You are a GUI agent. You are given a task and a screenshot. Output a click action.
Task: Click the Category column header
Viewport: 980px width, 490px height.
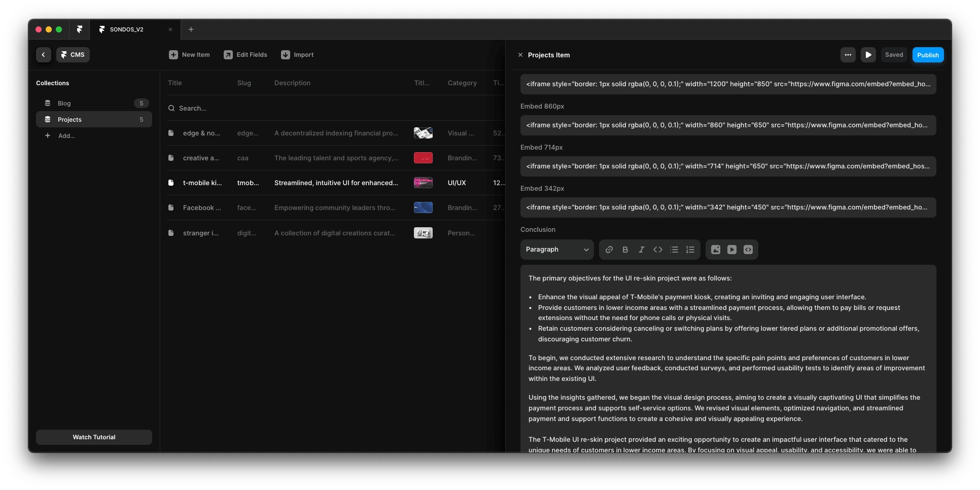462,83
